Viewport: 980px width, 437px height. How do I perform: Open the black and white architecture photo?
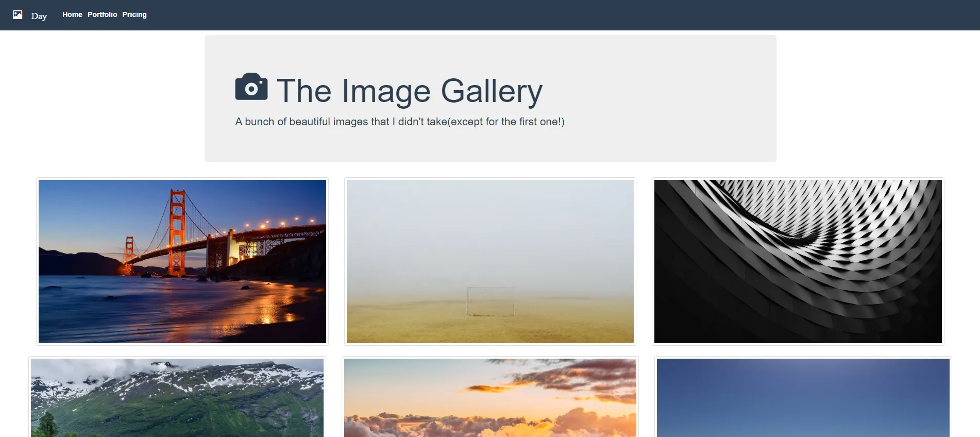(x=798, y=261)
